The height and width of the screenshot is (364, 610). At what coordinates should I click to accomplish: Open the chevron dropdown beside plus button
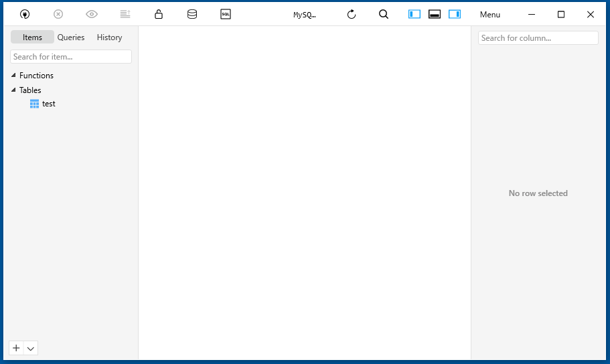pyautogui.click(x=31, y=349)
